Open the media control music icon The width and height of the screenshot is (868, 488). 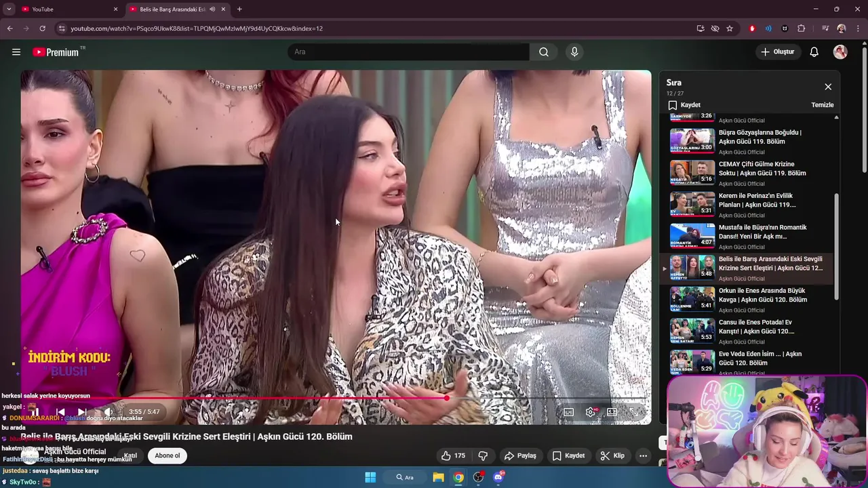(825, 28)
